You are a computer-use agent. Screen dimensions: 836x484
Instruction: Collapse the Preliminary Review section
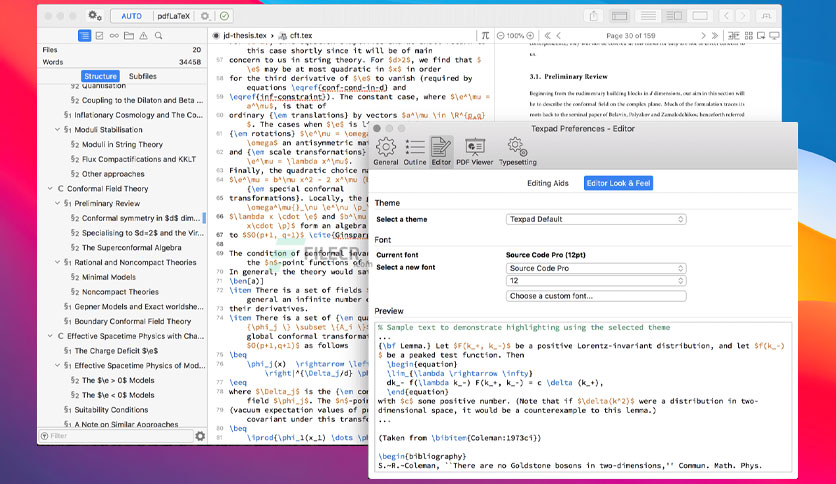pyautogui.click(x=58, y=203)
